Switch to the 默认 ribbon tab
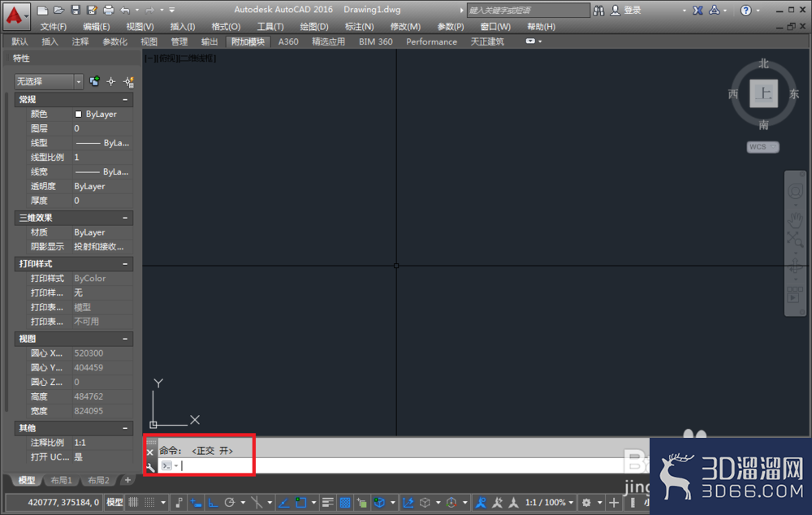 (x=19, y=41)
